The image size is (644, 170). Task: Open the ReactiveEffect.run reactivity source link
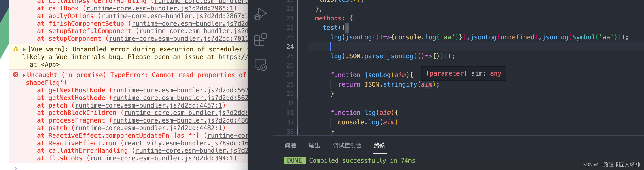tap(186, 143)
